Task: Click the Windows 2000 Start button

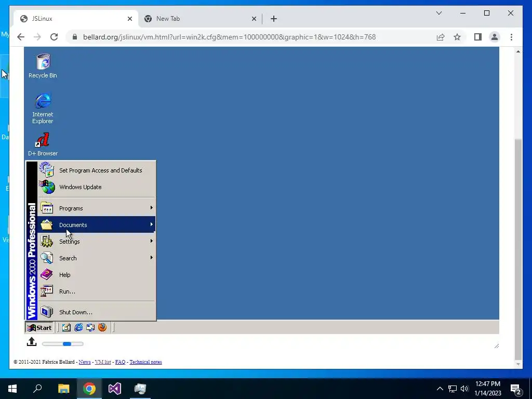Action: 39,327
